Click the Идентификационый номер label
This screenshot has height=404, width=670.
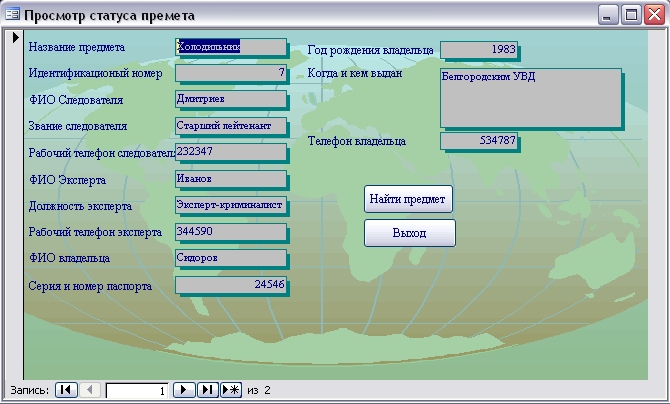(x=96, y=74)
